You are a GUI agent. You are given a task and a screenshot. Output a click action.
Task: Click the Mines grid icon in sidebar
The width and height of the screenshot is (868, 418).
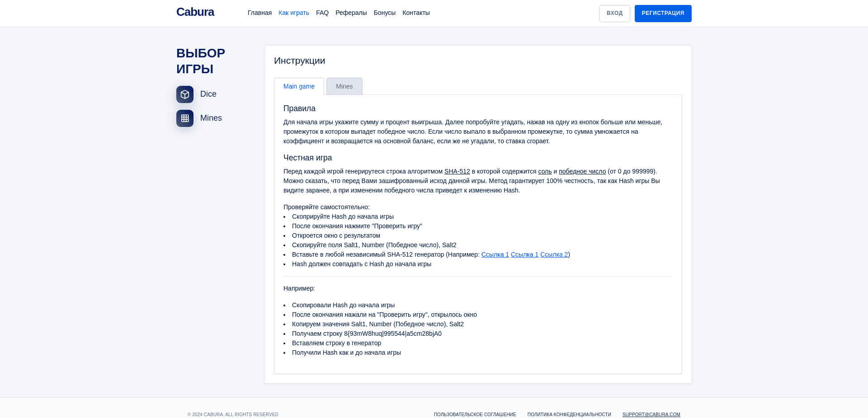click(x=185, y=118)
